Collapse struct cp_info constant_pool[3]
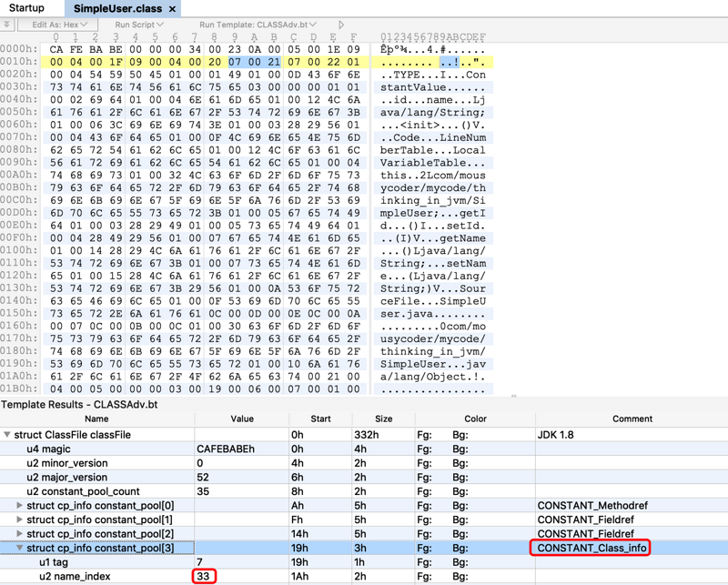This screenshot has width=728, height=585. click(x=19, y=548)
